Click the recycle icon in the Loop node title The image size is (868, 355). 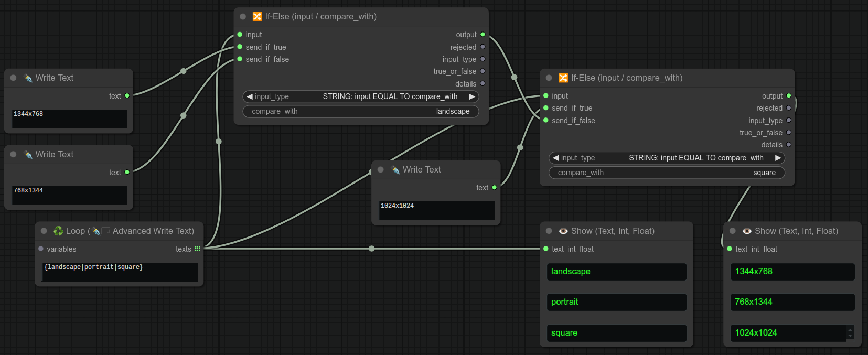point(58,231)
